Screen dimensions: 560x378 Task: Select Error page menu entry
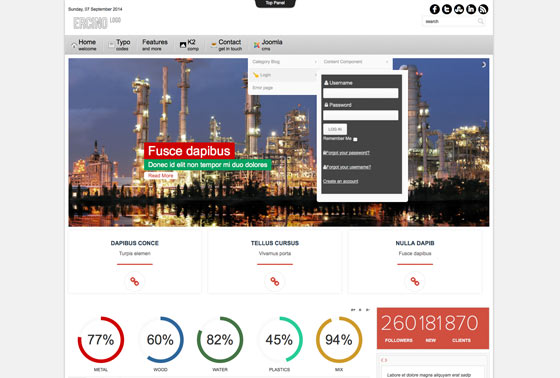point(263,88)
